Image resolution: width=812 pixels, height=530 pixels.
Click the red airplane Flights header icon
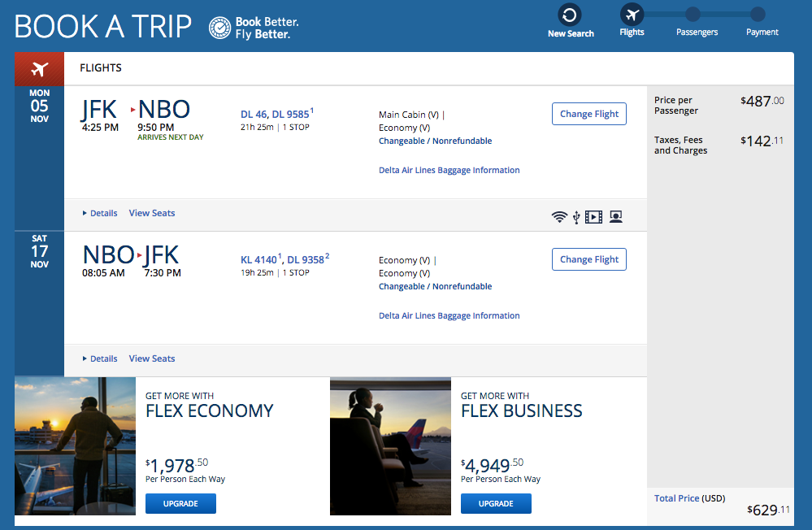click(x=39, y=68)
